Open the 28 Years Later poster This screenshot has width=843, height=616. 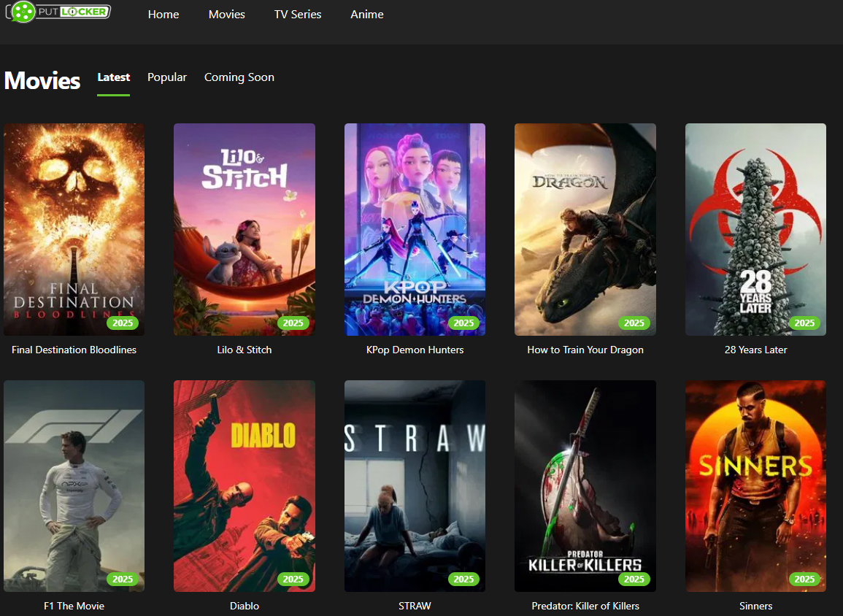(756, 229)
